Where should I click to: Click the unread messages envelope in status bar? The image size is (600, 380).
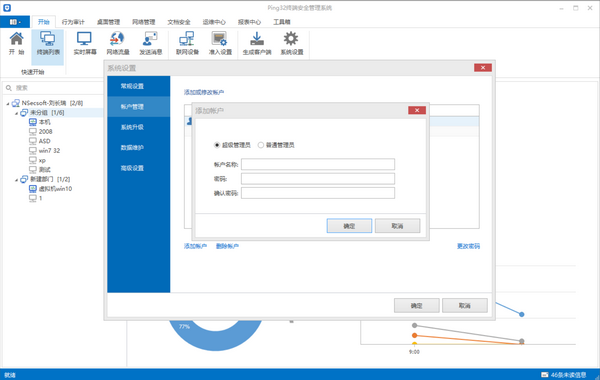point(545,375)
